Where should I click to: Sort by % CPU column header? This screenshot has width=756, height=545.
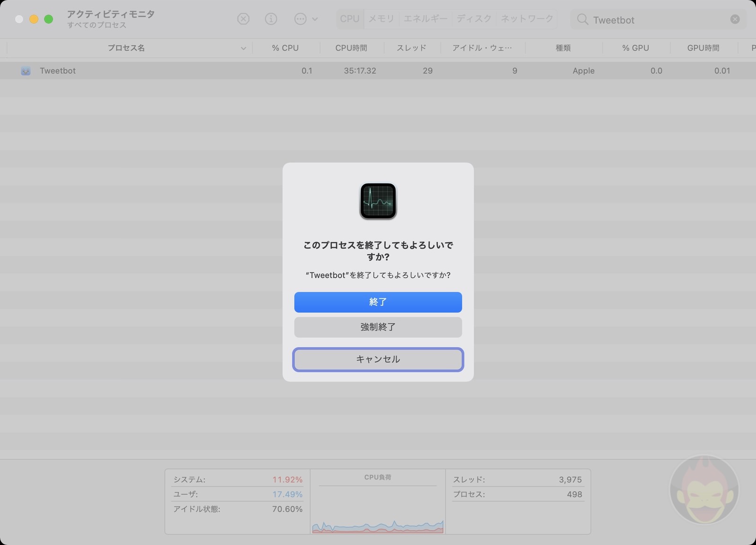point(285,48)
